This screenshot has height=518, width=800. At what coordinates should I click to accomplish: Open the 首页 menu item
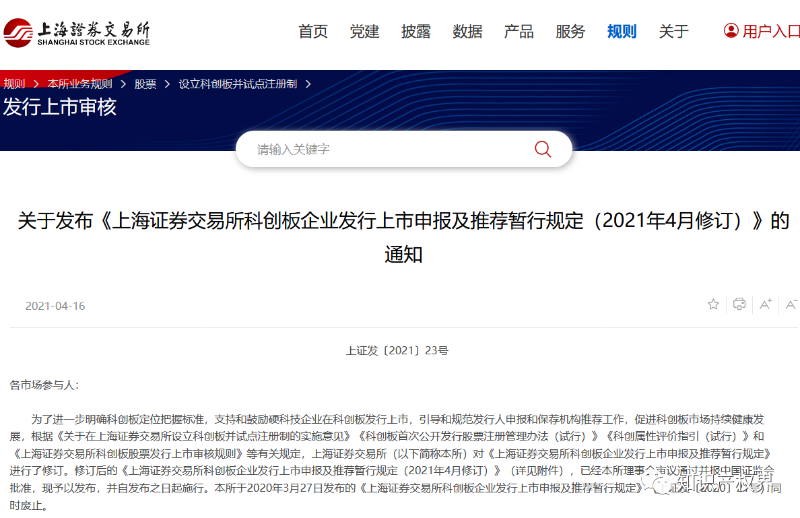tap(313, 32)
